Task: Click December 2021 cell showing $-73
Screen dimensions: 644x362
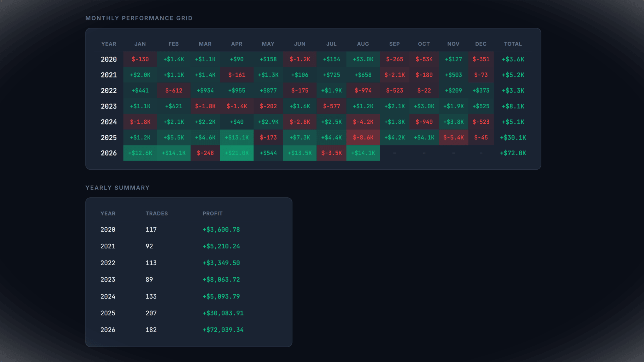Action: (481, 75)
